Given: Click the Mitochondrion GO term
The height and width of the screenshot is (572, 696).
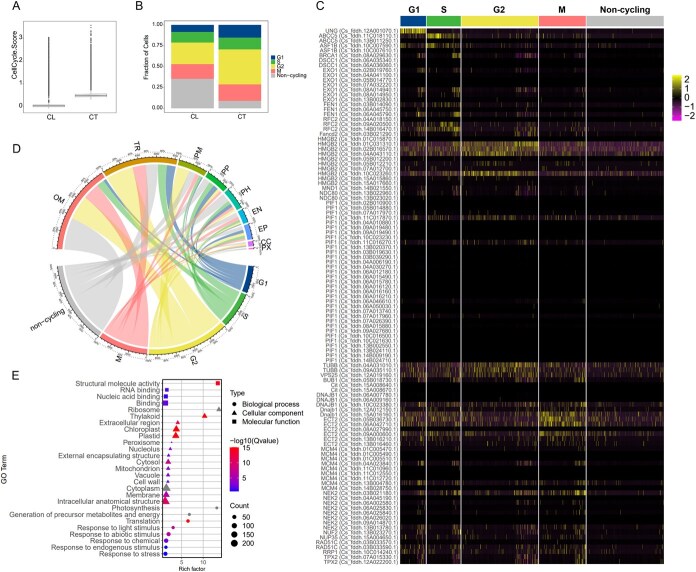Looking at the screenshot, I should tap(137, 469).
